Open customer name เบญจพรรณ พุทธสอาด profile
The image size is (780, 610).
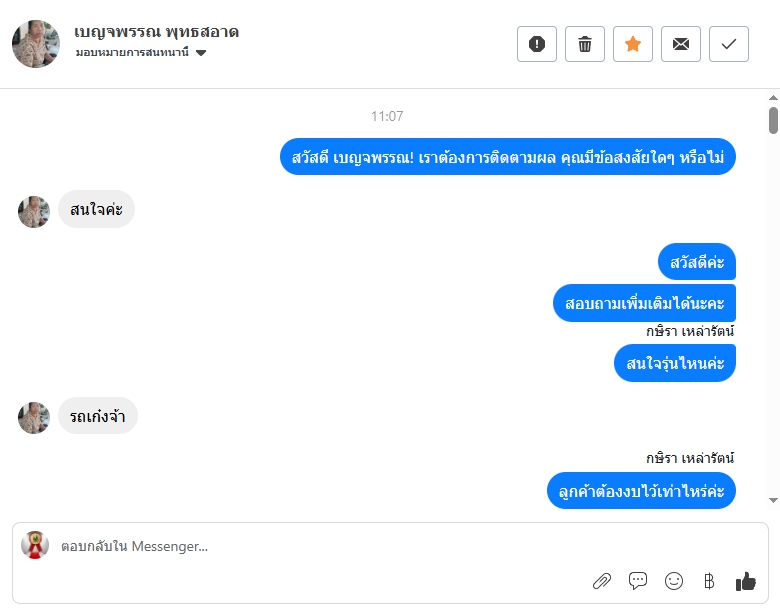point(157,32)
